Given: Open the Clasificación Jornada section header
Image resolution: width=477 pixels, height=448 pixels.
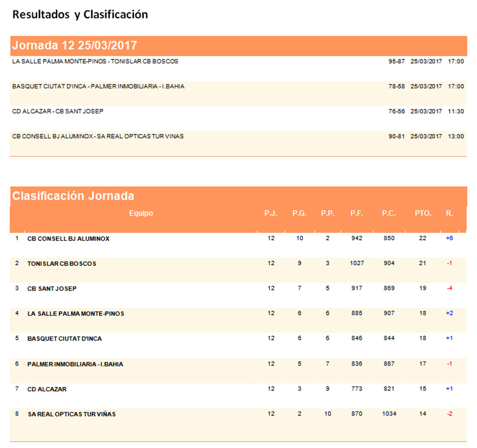Looking at the screenshot, I should 73,196.
